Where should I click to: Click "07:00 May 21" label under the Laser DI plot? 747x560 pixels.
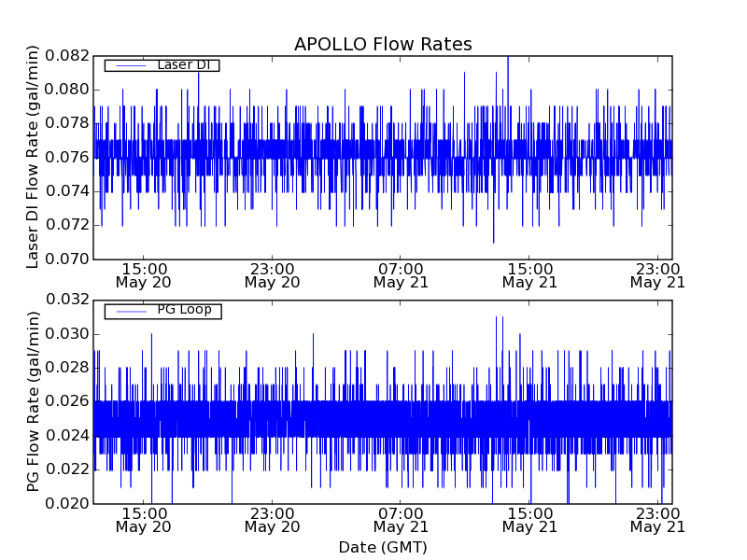(401, 274)
